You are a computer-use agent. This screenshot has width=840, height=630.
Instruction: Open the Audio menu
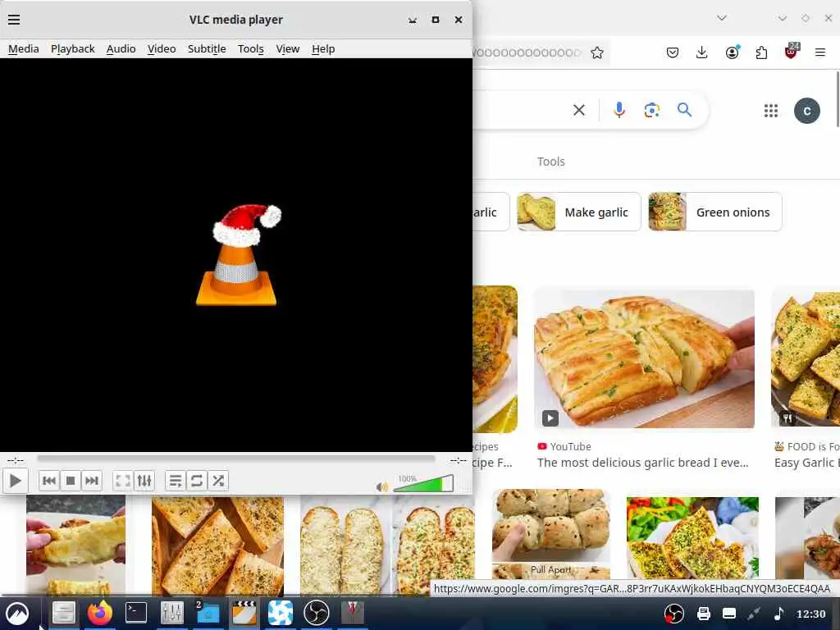click(121, 48)
